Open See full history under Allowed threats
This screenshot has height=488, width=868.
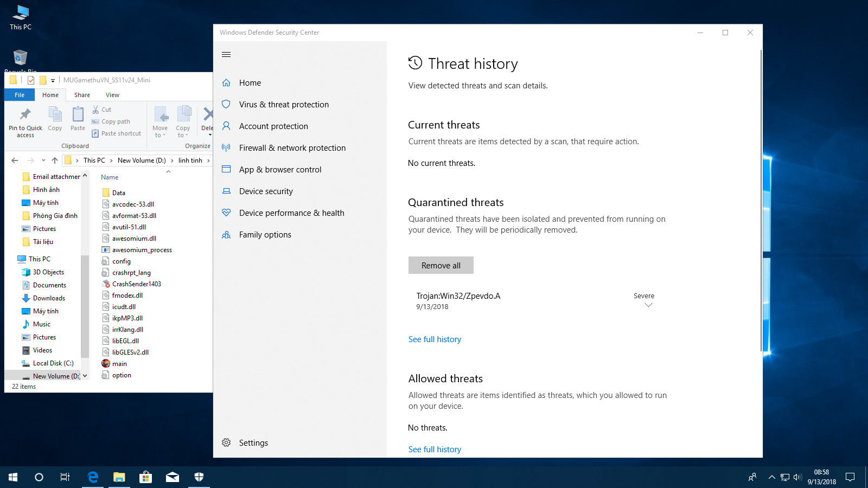pyautogui.click(x=435, y=450)
